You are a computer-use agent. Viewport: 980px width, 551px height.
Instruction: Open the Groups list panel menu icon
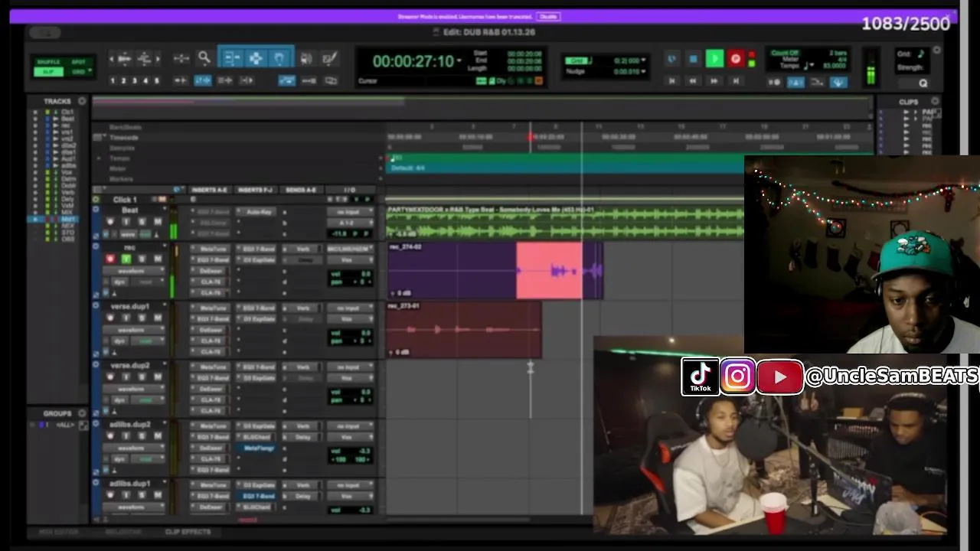[82, 413]
